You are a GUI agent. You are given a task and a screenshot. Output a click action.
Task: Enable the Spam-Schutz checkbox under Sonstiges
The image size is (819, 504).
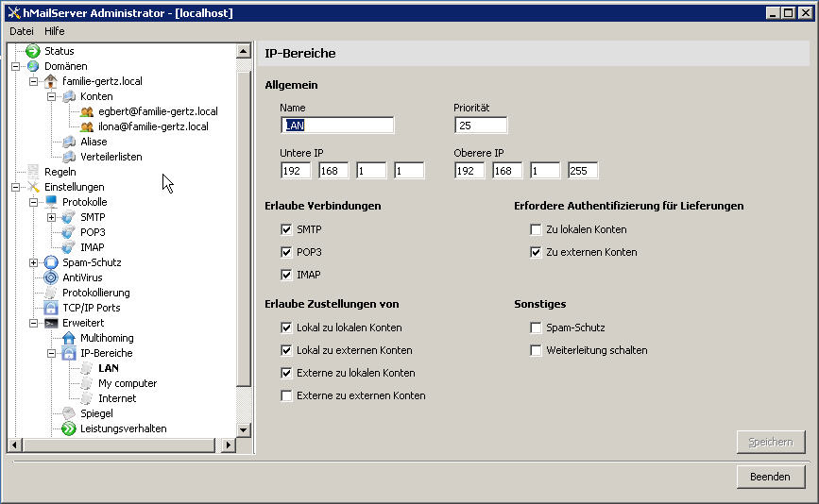pyautogui.click(x=536, y=328)
